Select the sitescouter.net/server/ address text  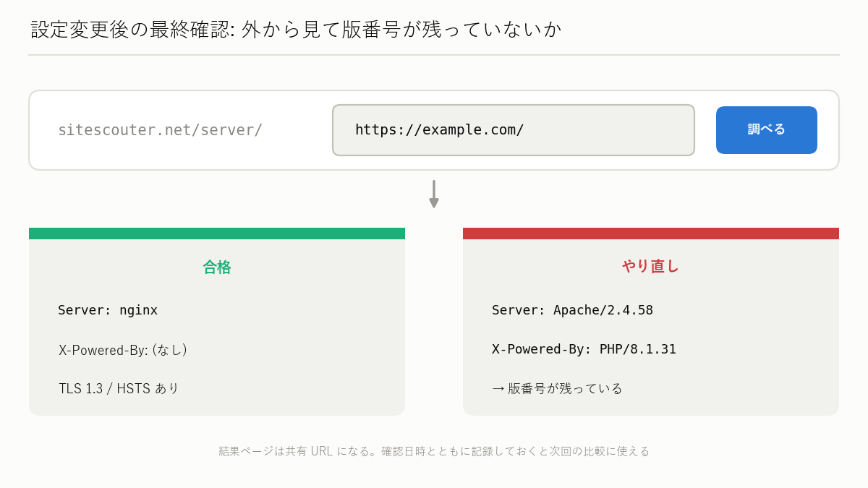(160, 130)
